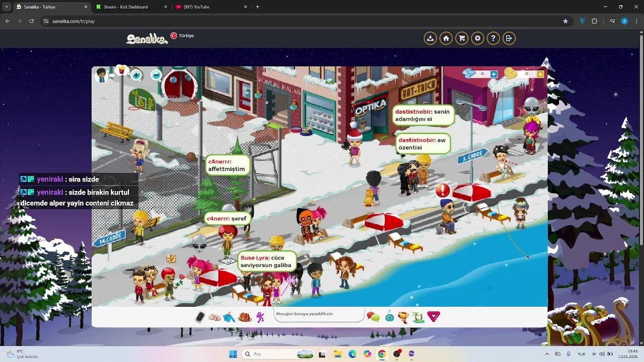The width and height of the screenshot is (644, 362).
Task: Add coins with the yellow plus button
Action: [540, 74]
